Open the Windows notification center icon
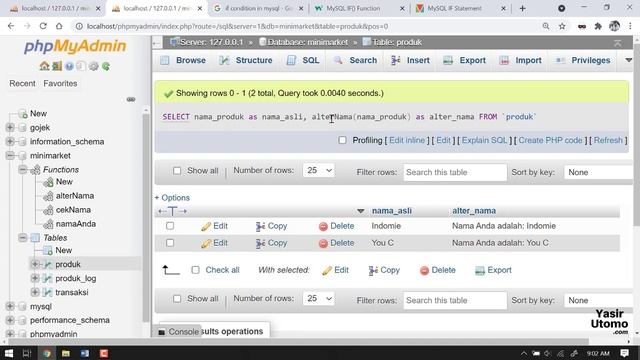 [624, 353]
